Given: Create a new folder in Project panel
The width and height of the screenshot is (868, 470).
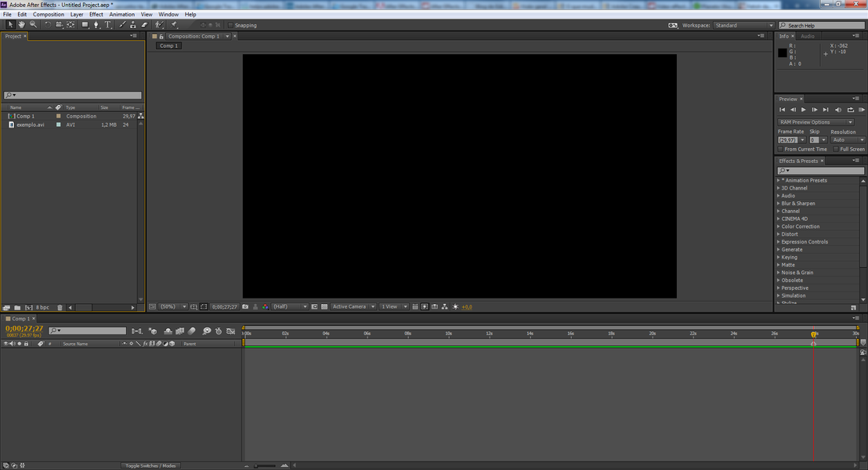Looking at the screenshot, I should (x=18, y=307).
